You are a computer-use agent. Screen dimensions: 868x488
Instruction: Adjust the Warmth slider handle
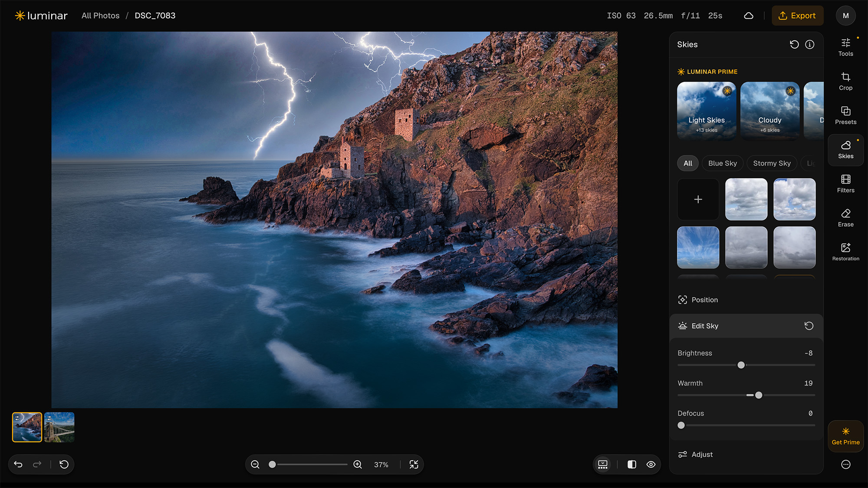(x=759, y=395)
